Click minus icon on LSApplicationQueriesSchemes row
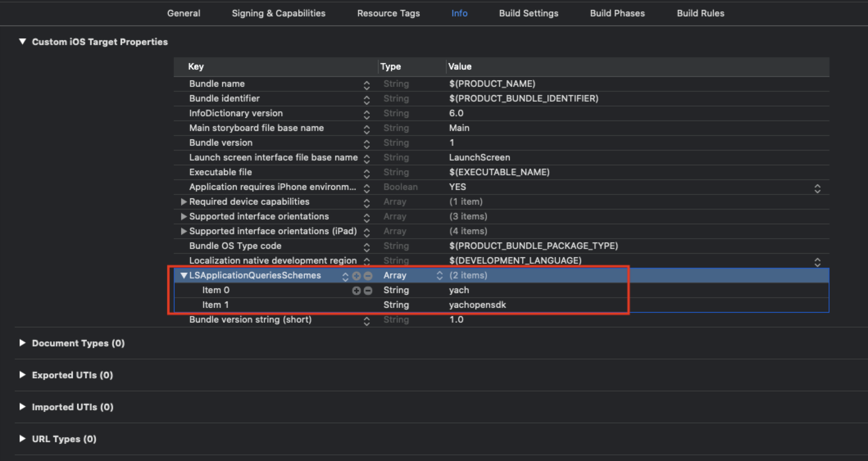868x461 pixels. [368, 276]
